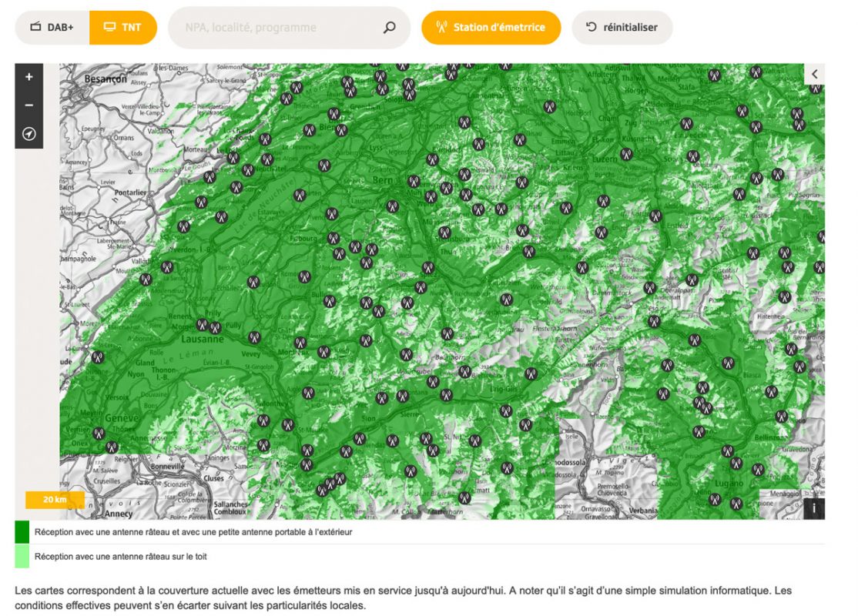The image size is (858, 616).
Task: Click the legend text mentioning petite antenne portable
Action: click(193, 532)
